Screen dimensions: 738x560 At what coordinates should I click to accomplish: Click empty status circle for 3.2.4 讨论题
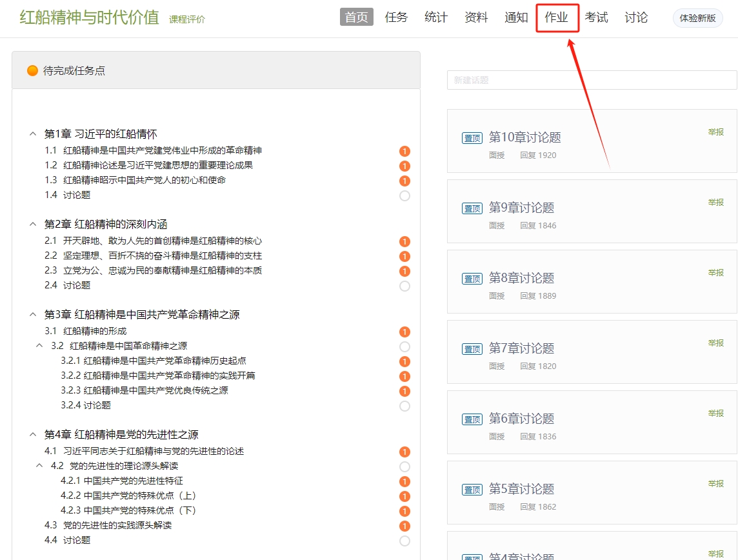click(404, 406)
